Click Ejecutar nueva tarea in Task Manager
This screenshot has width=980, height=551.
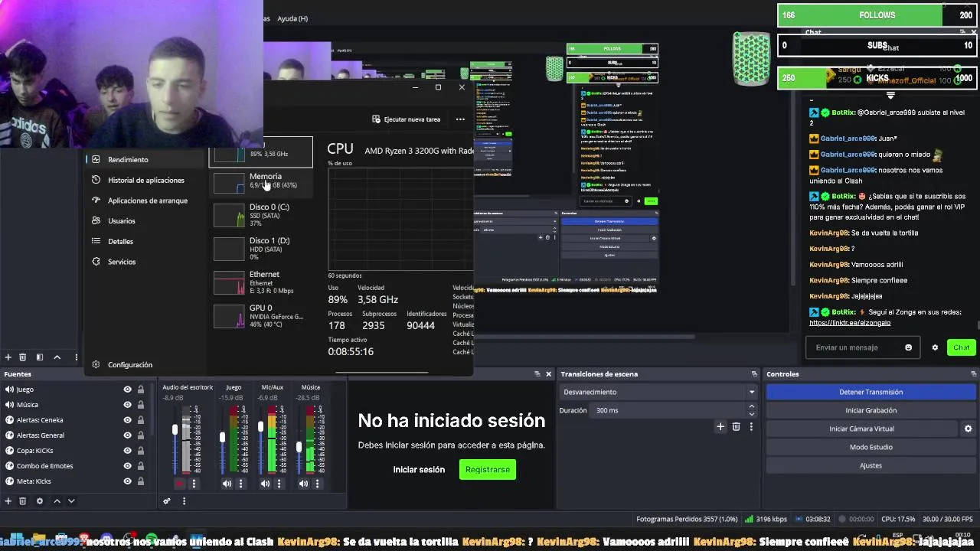coord(406,119)
